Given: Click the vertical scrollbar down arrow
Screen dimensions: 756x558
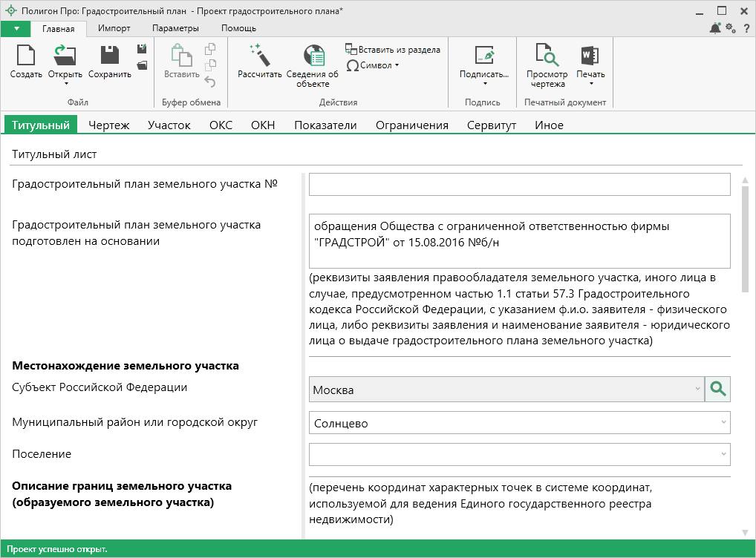Looking at the screenshot, I should [745, 532].
